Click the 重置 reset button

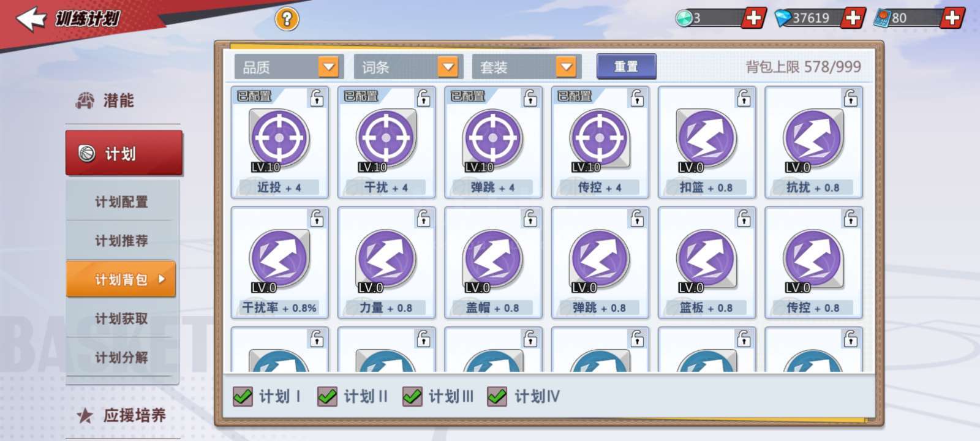(626, 67)
